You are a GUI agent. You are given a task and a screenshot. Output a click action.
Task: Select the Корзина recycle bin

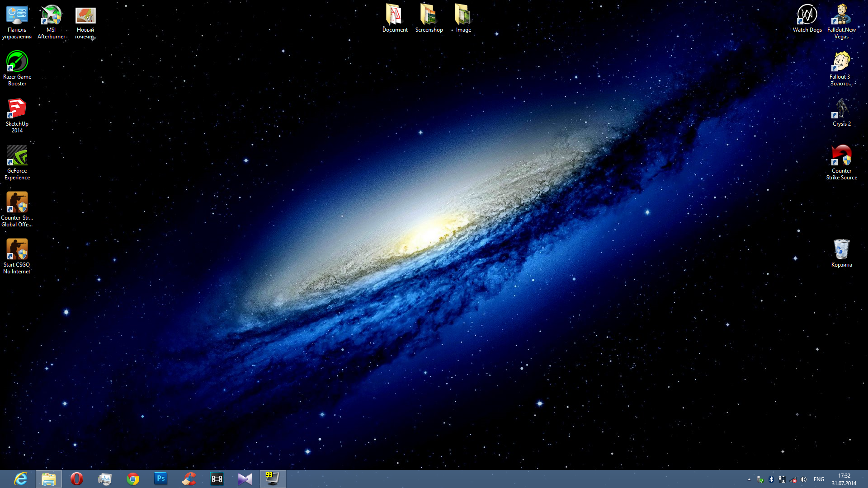(x=841, y=253)
